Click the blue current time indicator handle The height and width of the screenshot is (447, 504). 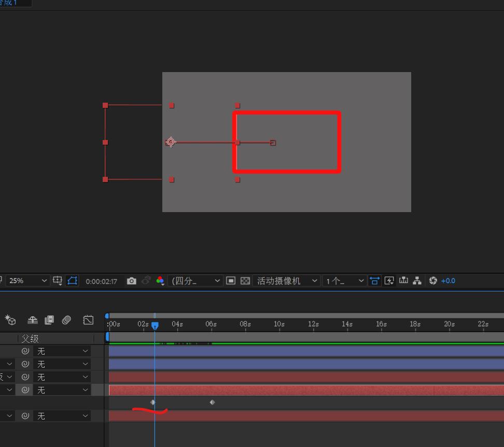click(155, 325)
